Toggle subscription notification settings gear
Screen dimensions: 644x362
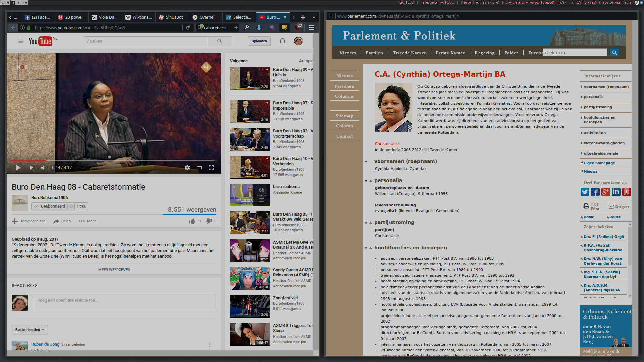[x=71, y=206]
